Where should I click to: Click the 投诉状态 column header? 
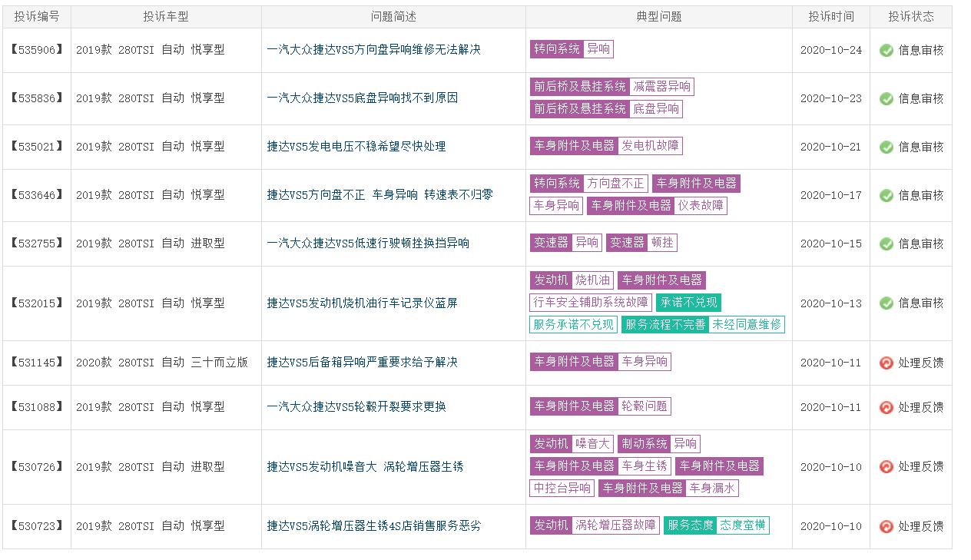tap(911, 16)
